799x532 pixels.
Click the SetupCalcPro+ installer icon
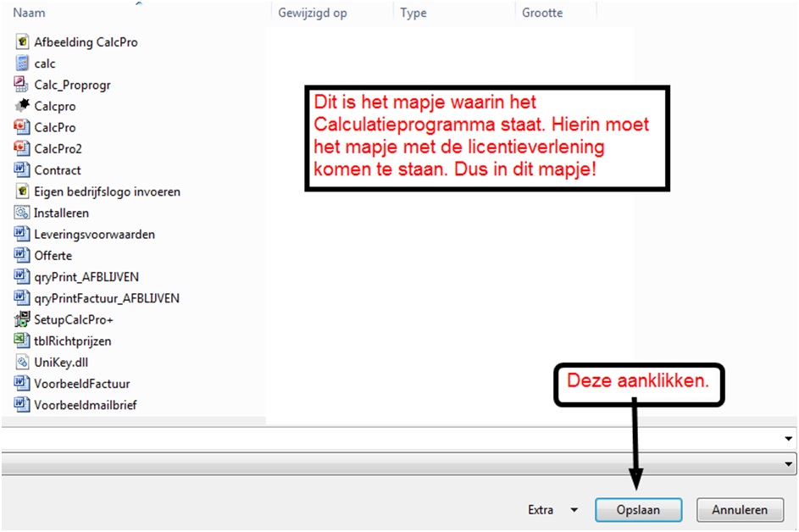(x=22, y=319)
